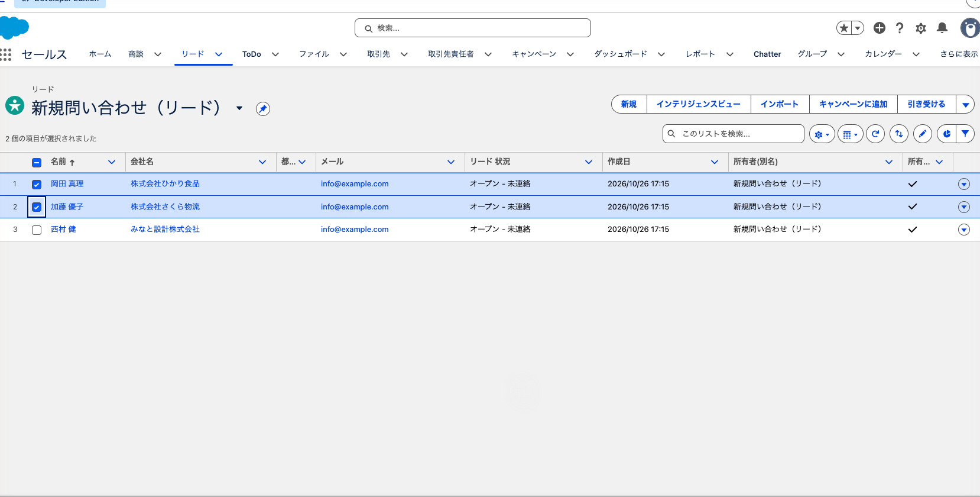Screen dimensions: 980x497
Task: Click the favorites star icon
Action: pyautogui.click(x=844, y=28)
